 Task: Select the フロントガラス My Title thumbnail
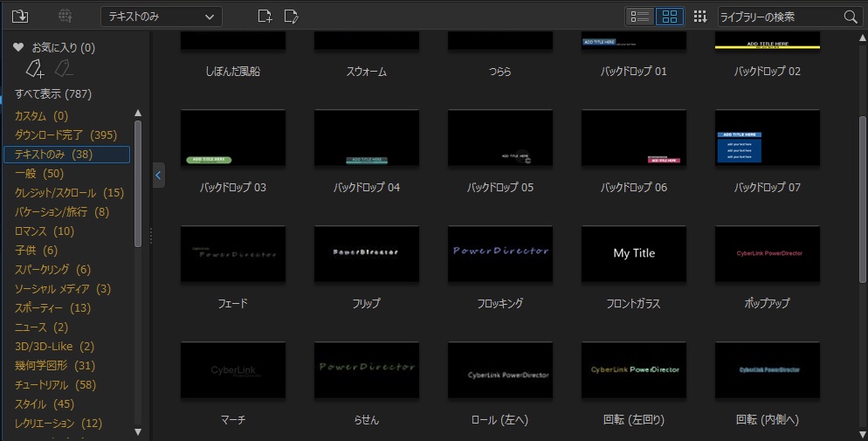[x=634, y=254]
